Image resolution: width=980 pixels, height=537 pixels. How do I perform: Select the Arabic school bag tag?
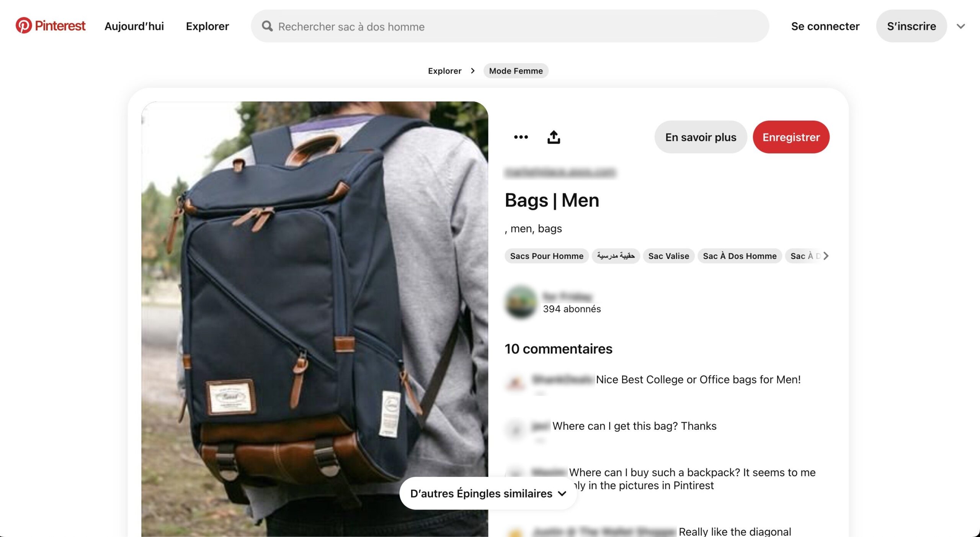(x=616, y=256)
